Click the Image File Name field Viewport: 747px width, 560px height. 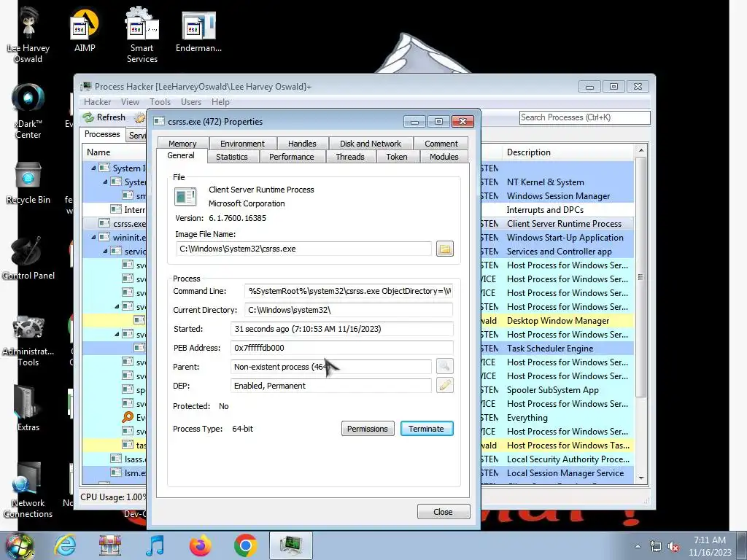(x=304, y=249)
